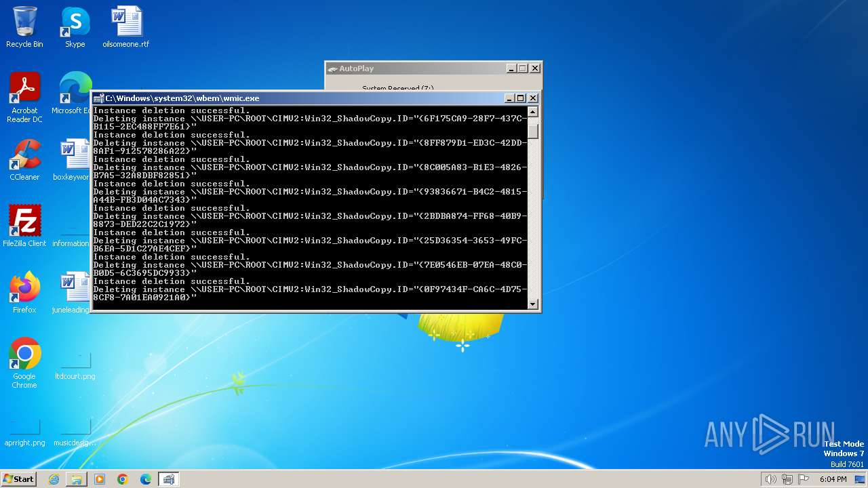Viewport: 868px width, 488px height.
Task: Maximize the wmic.exe console window
Action: [521, 98]
